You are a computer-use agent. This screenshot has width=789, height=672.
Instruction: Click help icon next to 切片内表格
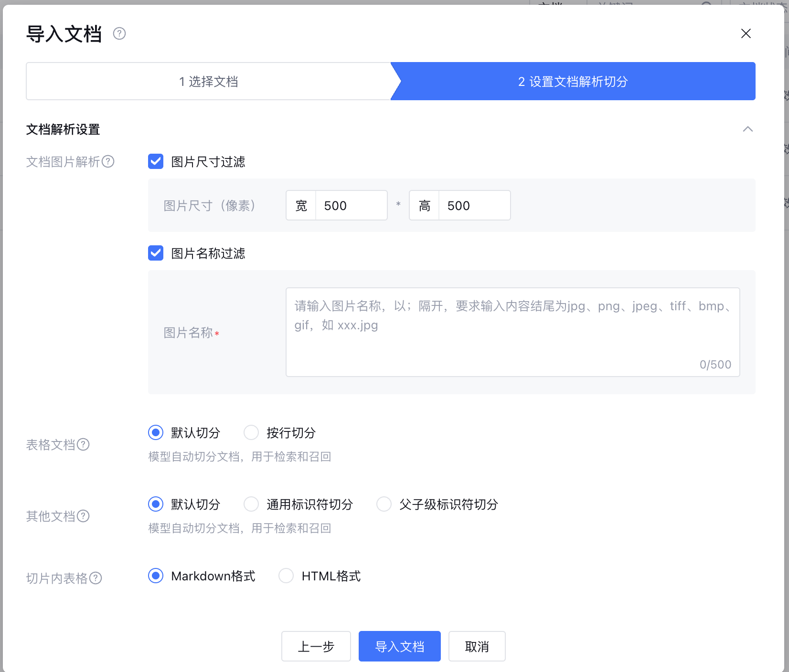point(96,578)
